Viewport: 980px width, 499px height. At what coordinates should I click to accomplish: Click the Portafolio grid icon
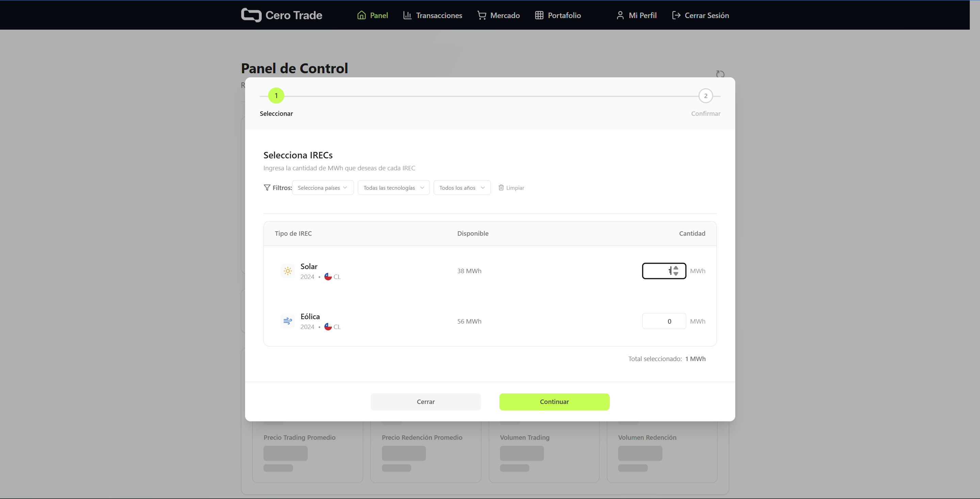539,15
